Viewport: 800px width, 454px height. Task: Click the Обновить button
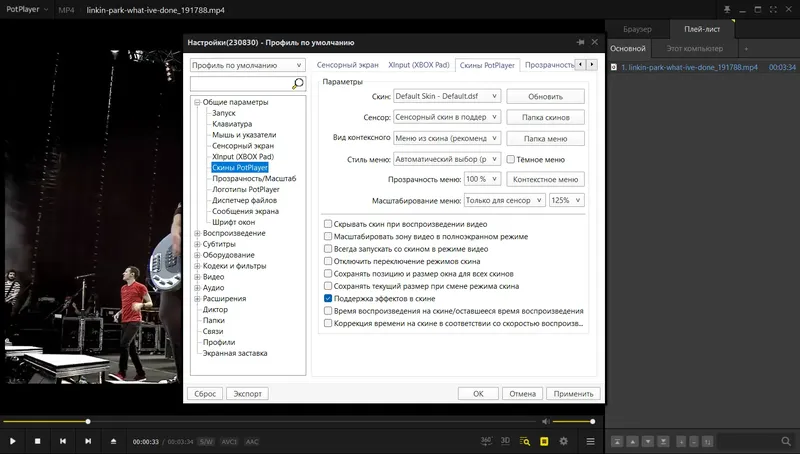[545, 96]
